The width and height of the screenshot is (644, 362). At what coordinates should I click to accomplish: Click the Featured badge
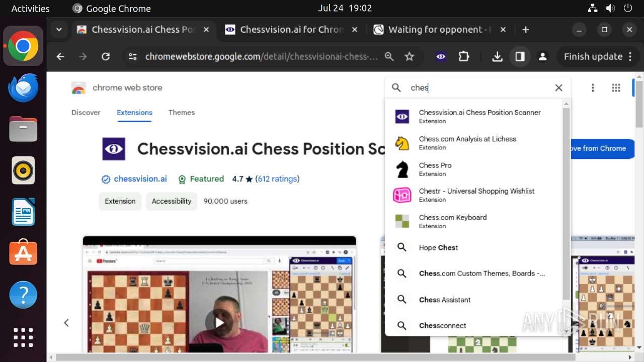pyautogui.click(x=201, y=179)
